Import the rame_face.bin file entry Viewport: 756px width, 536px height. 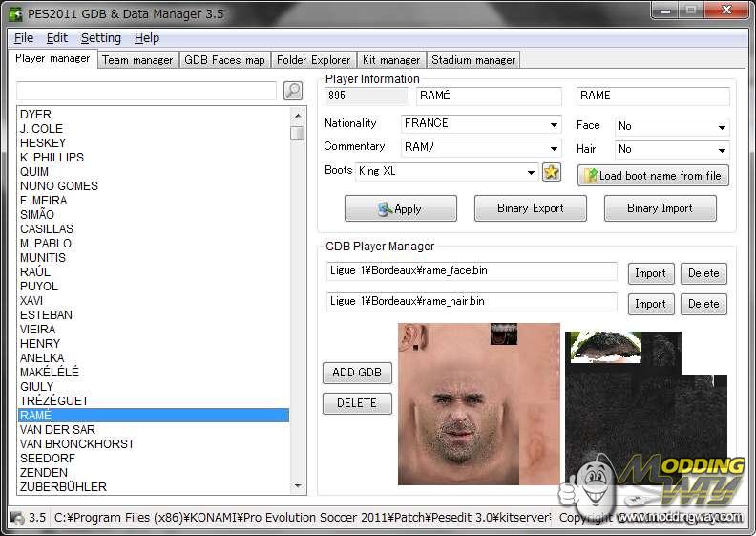click(x=650, y=273)
